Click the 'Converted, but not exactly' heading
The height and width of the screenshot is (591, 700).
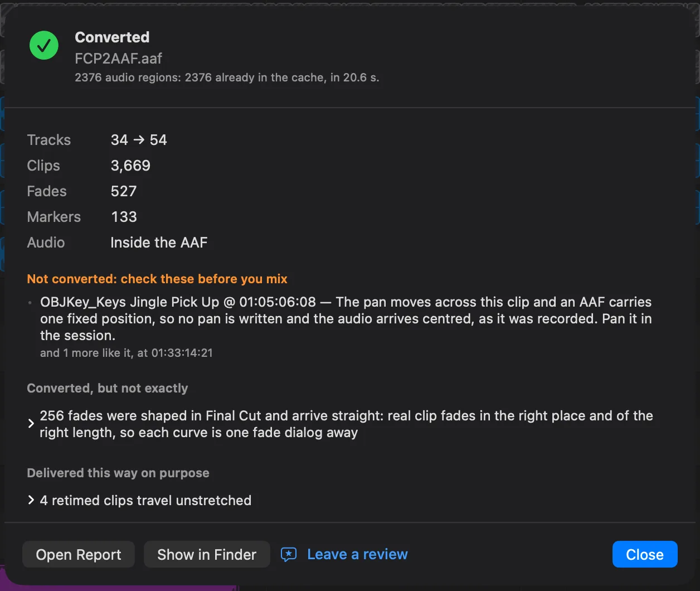click(x=108, y=388)
